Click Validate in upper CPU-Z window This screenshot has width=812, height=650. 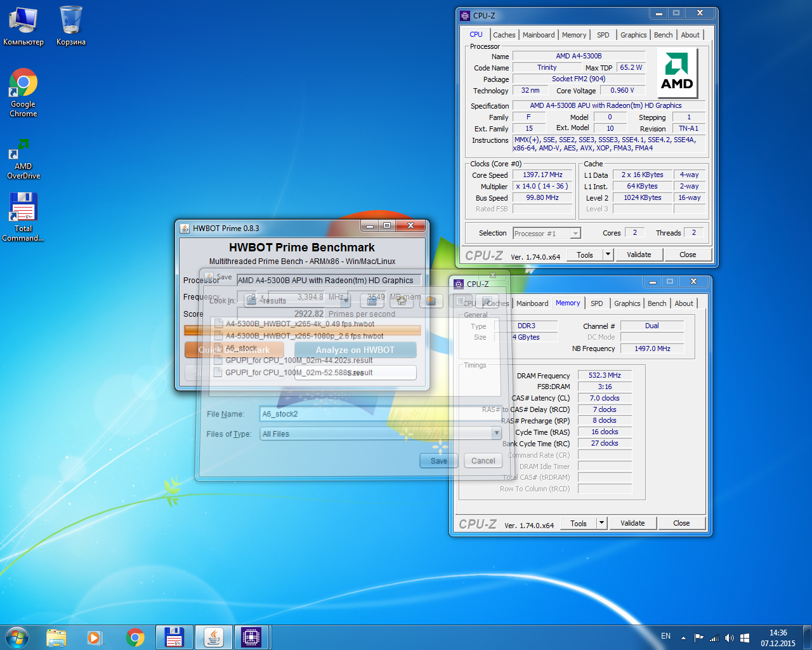(639, 255)
